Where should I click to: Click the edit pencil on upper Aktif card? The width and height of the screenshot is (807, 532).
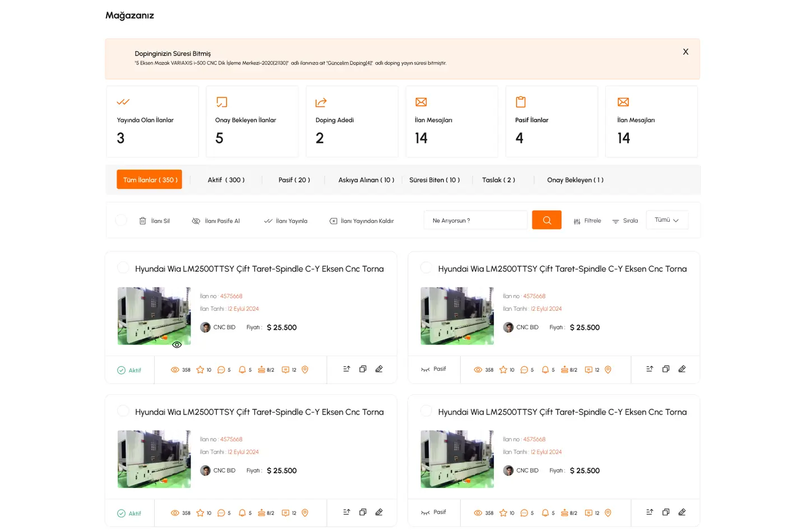(x=379, y=369)
